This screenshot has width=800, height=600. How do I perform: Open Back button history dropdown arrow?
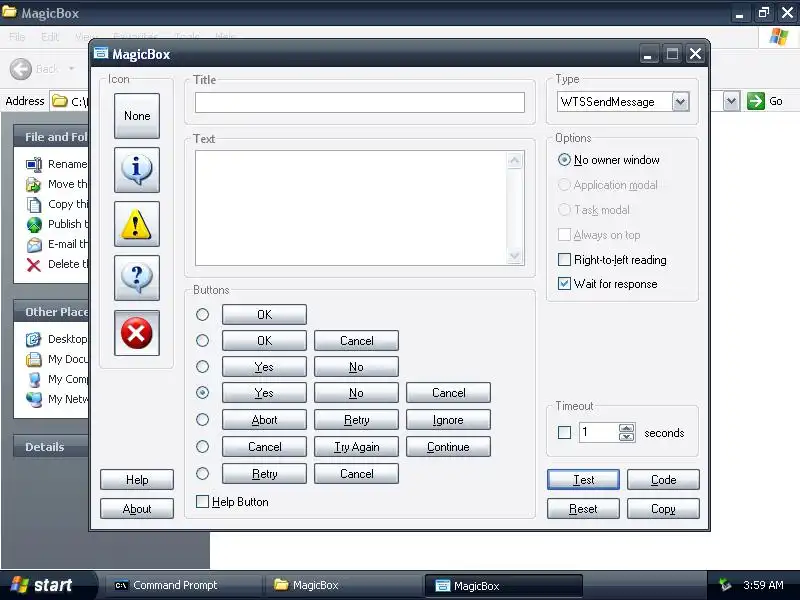(x=71, y=68)
